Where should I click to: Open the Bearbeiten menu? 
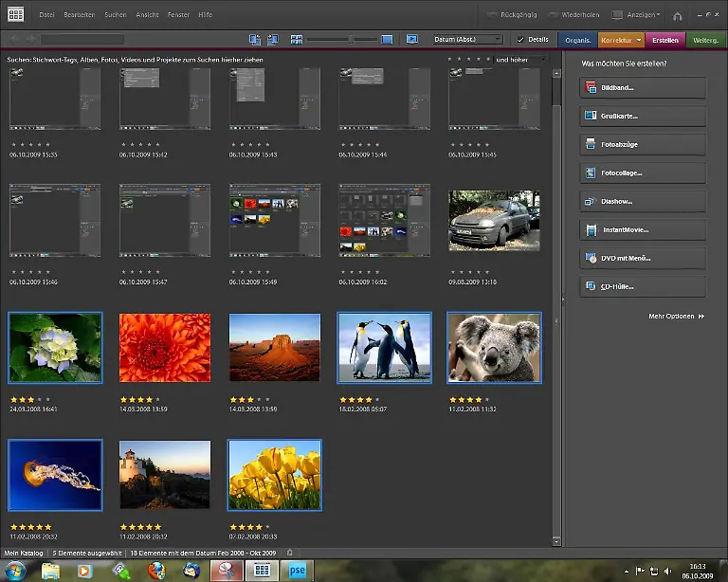[x=81, y=15]
